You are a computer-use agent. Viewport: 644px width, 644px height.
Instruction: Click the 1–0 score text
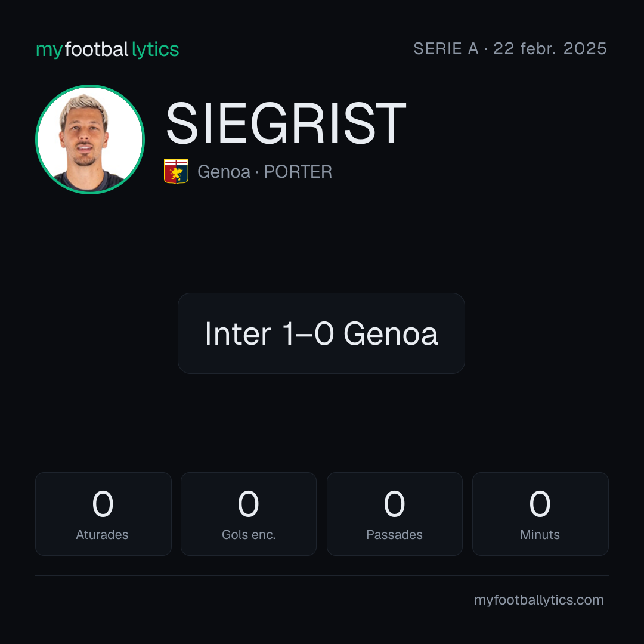308,333
